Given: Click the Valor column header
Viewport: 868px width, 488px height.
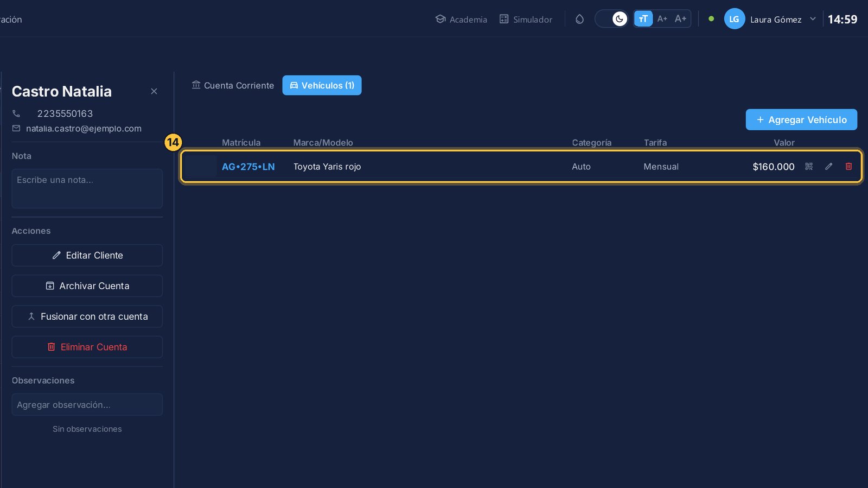Looking at the screenshot, I should 784,143.
